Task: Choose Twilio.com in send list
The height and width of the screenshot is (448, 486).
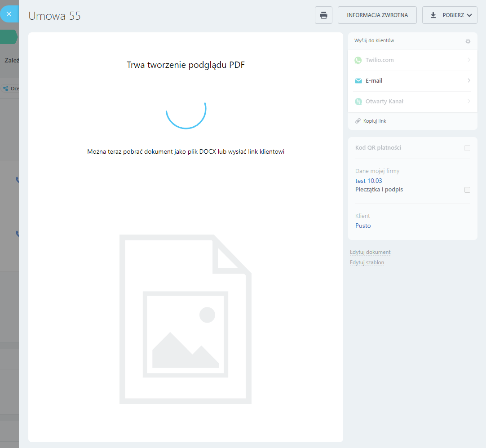Action: point(380,60)
